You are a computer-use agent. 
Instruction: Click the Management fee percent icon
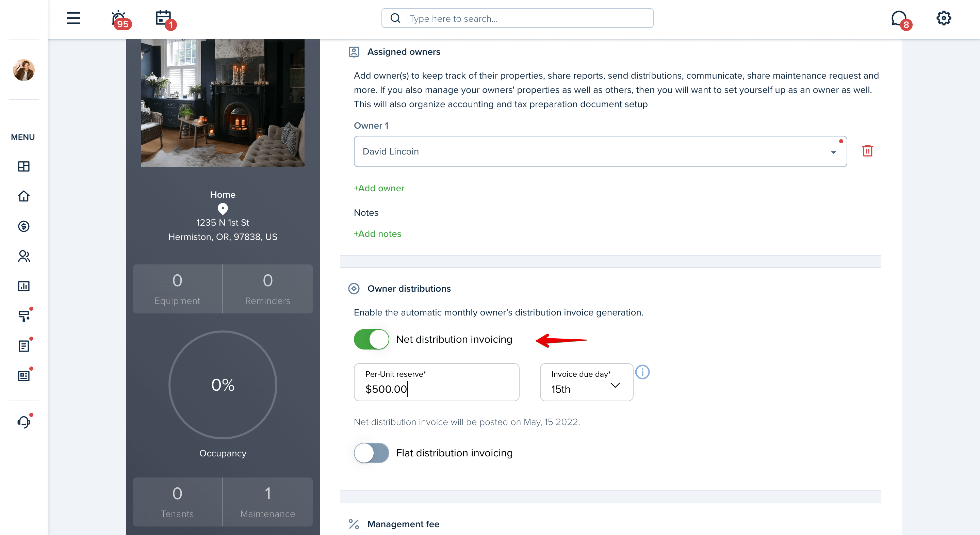[x=354, y=524]
